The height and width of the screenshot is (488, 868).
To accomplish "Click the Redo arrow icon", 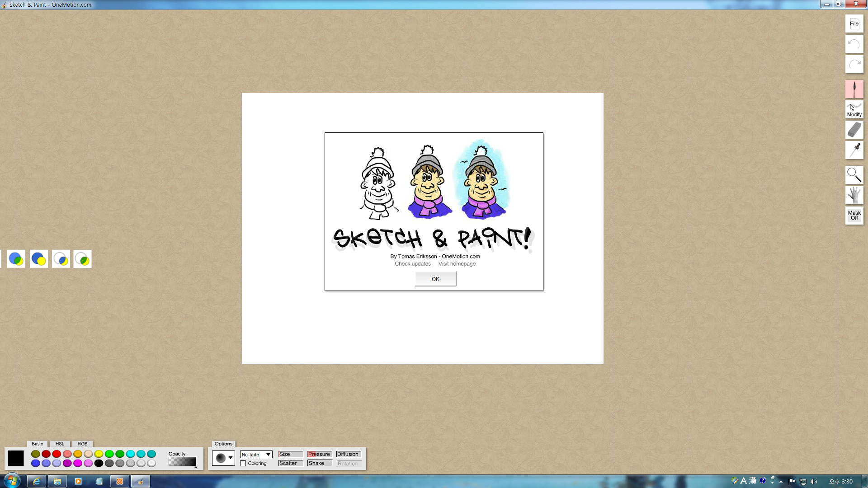I will tap(854, 64).
